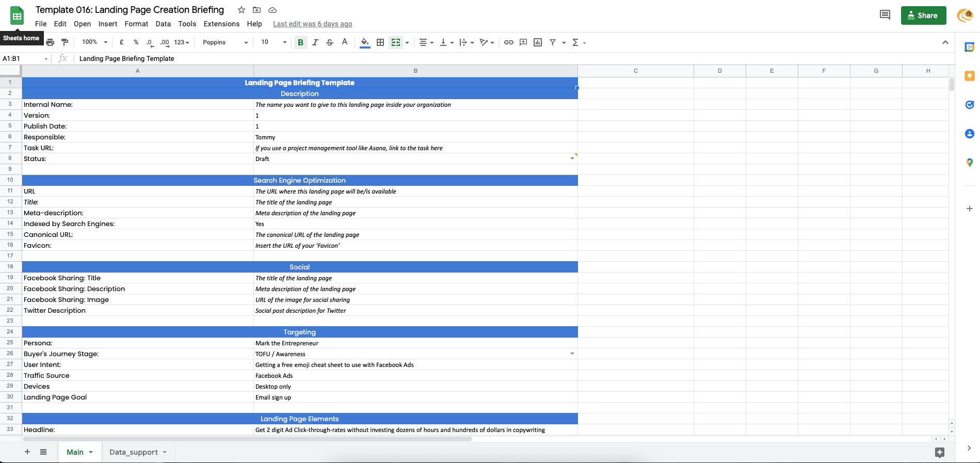980x463 pixels.
Task: Move document to a folder icon
Action: click(256, 10)
